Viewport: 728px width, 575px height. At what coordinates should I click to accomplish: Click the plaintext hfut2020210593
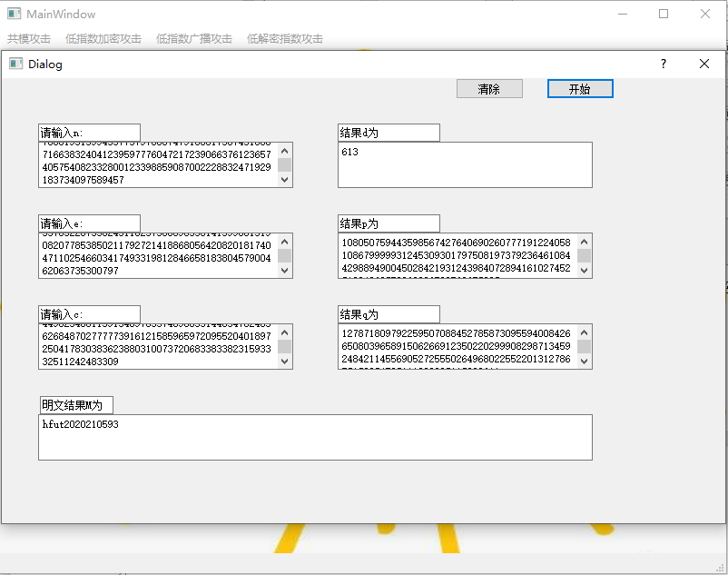click(80, 424)
